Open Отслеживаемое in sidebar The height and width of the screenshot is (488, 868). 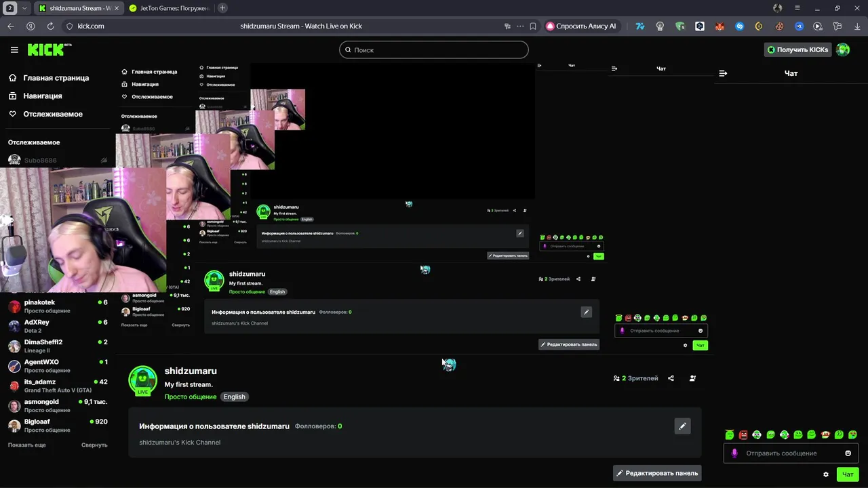click(x=53, y=114)
